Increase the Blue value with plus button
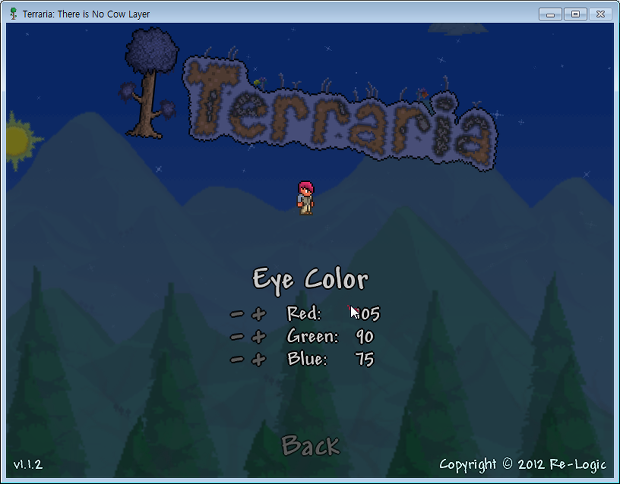The image size is (620, 484). (x=259, y=359)
